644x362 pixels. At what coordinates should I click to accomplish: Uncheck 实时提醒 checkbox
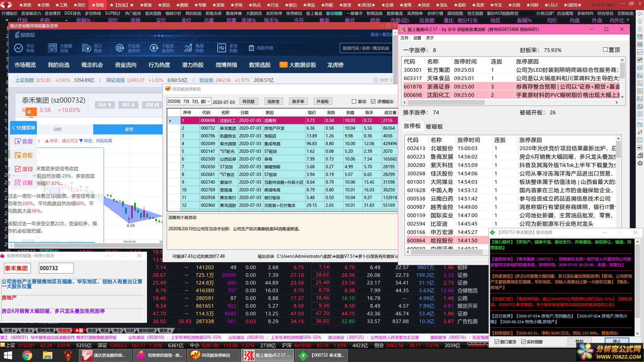523,342
